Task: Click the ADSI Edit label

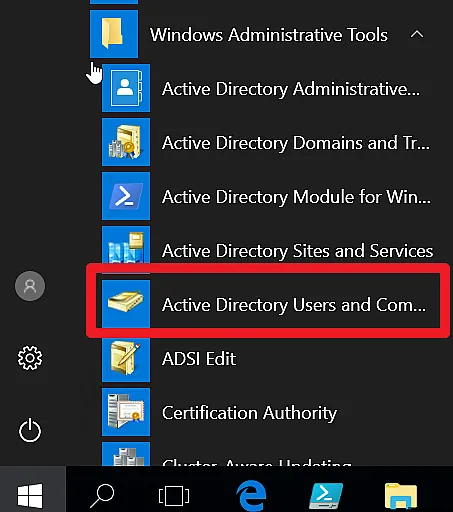Action: tap(199, 359)
